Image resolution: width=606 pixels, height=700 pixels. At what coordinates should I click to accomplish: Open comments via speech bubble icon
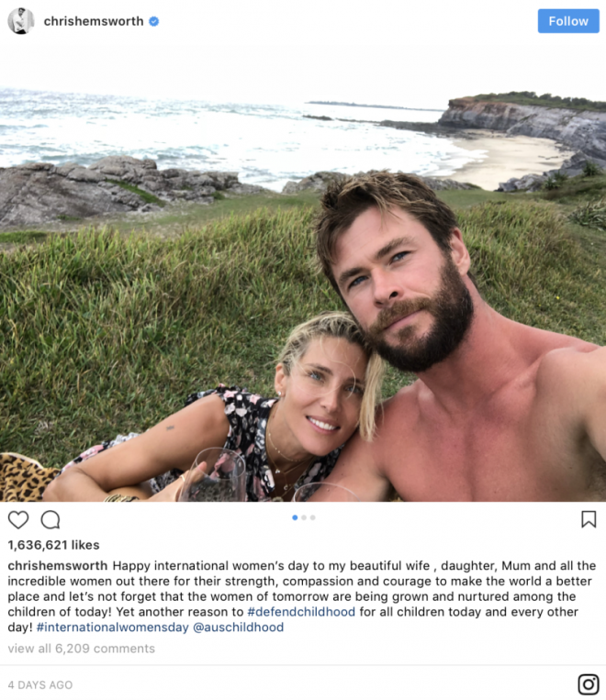[x=50, y=519]
